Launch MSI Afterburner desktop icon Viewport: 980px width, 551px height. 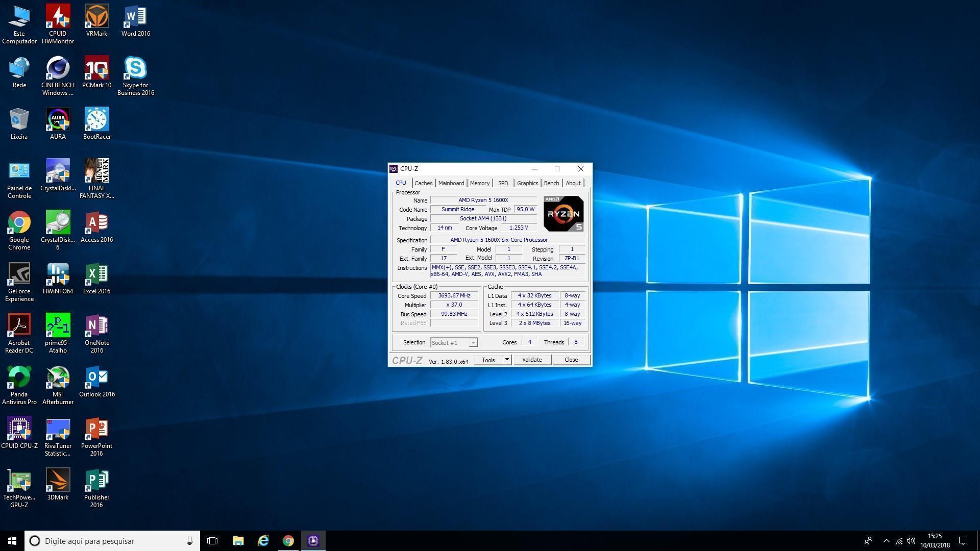[x=58, y=385]
